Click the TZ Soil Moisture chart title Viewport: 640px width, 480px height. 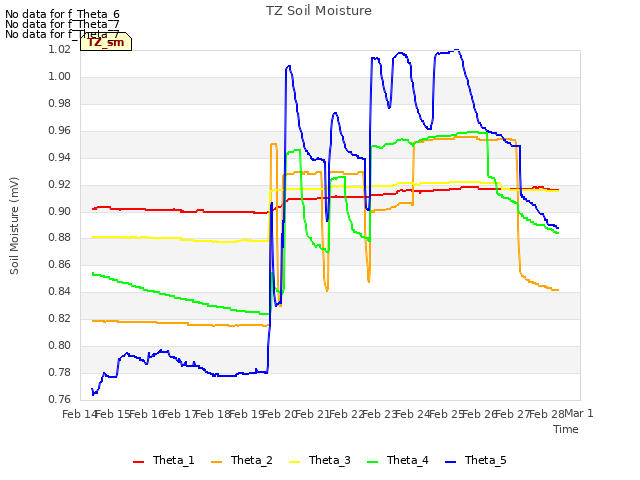pyautogui.click(x=319, y=11)
